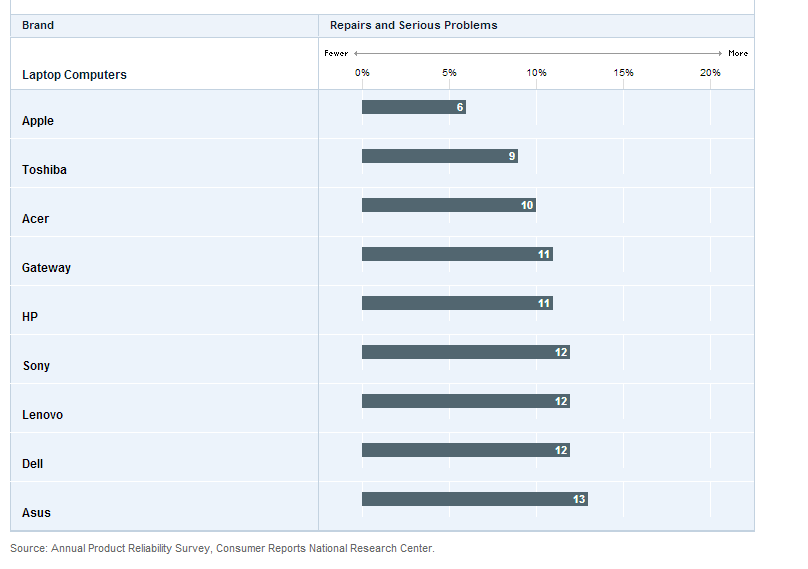The width and height of the screenshot is (808, 569).
Task: Click the Acer bar showing 10
Action: point(448,205)
